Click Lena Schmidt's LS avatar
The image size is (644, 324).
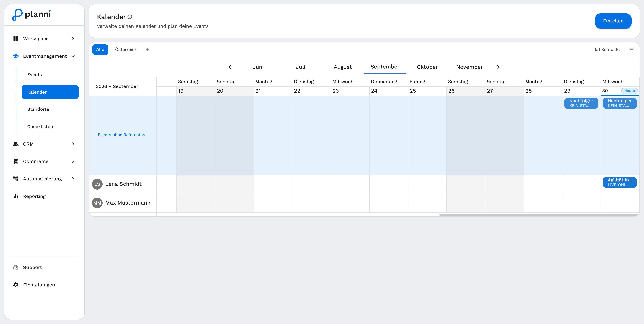pyautogui.click(x=97, y=184)
